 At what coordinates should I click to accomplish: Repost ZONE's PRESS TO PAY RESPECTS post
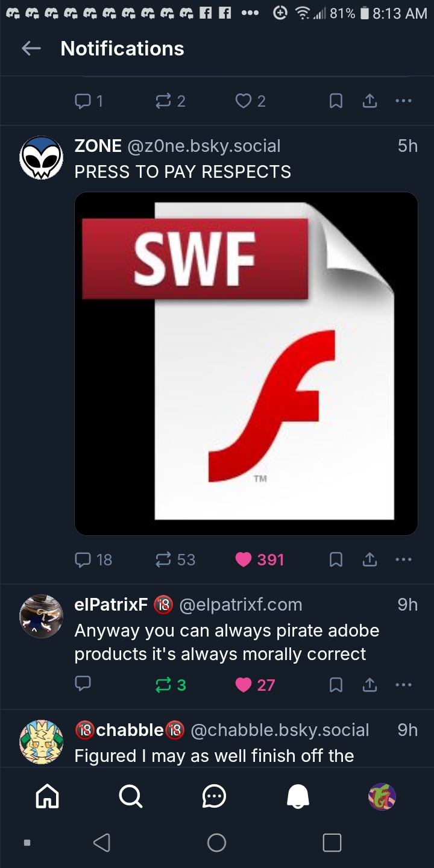163,560
